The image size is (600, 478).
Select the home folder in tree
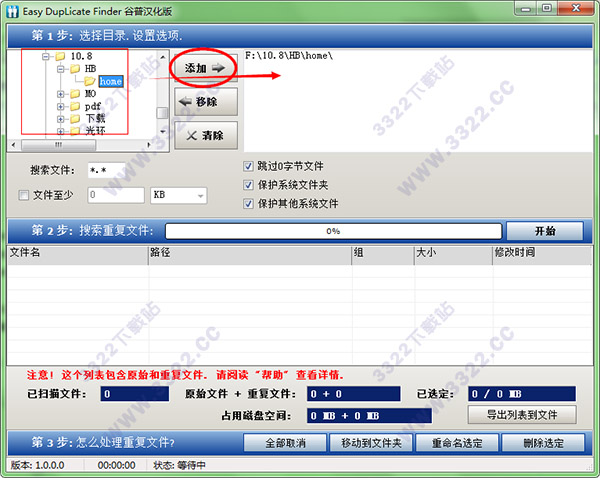[x=111, y=81]
